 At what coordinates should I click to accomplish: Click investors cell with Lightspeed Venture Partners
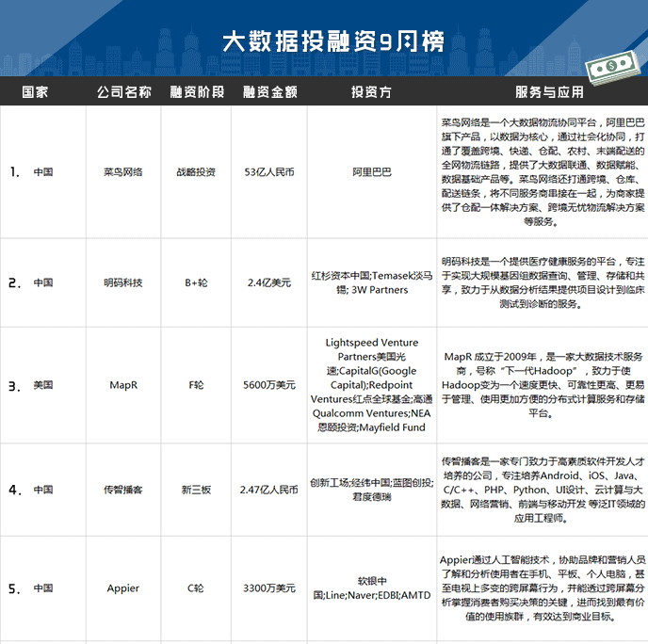(371, 384)
